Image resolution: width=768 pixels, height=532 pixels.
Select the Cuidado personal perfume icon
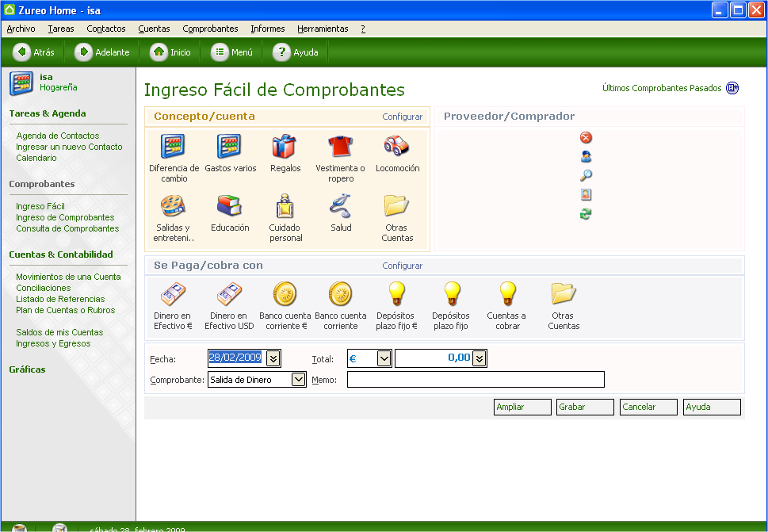point(285,206)
